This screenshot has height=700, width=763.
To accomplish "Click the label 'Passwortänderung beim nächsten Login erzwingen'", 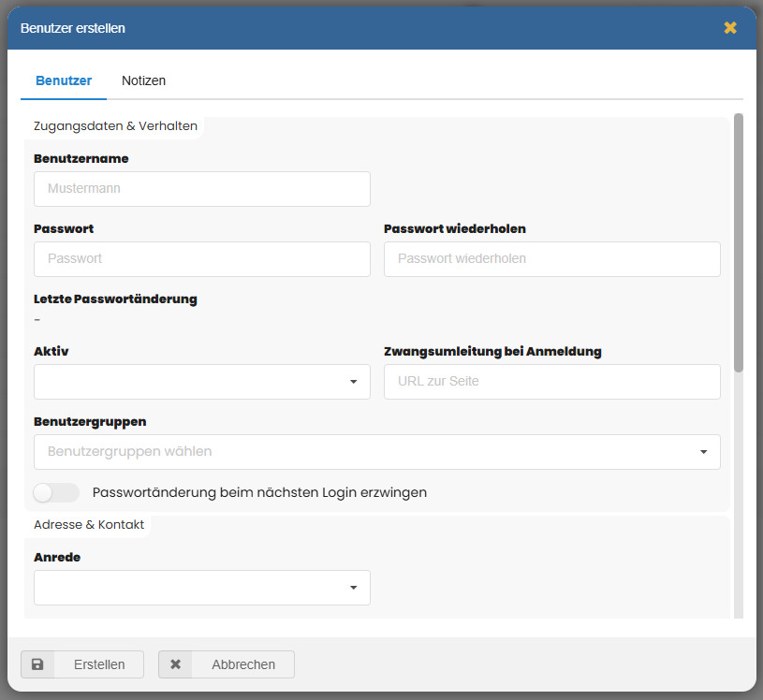I will (x=259, y=492).
